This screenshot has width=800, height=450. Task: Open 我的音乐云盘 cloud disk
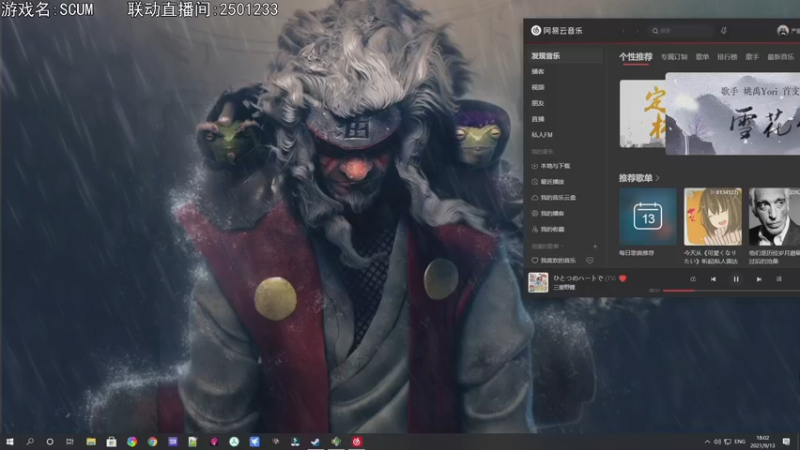coord(554,197)
